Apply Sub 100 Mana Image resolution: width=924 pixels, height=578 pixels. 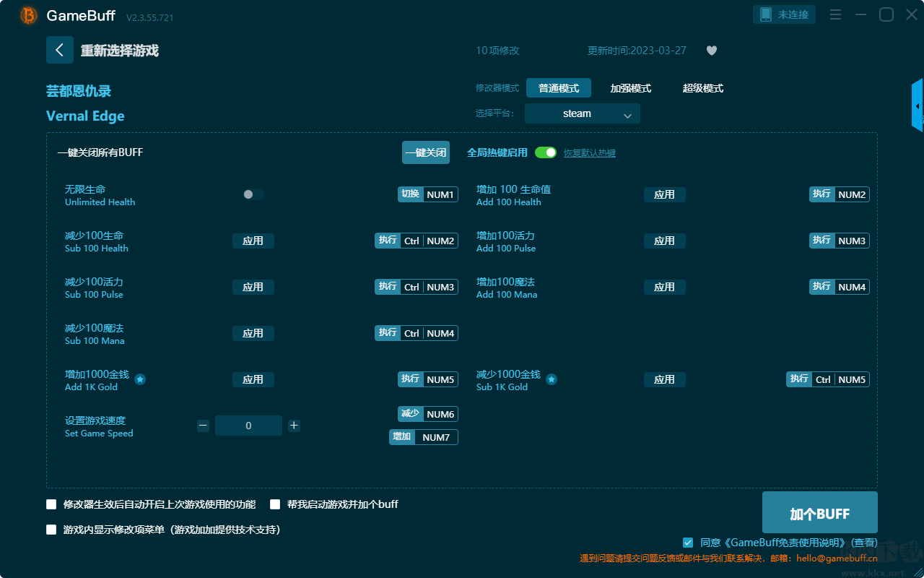pyautogui.click(x=253, y=333)
